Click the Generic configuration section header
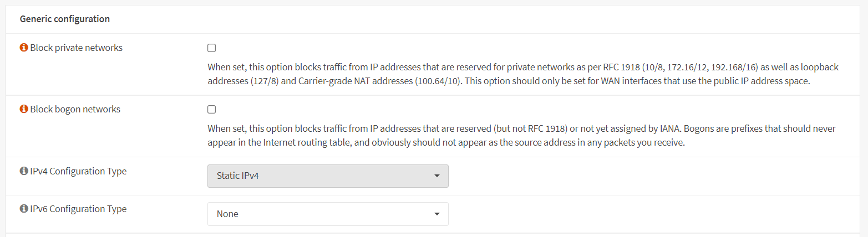The width and height of the screenshot is (868, 237). (65, 19)
